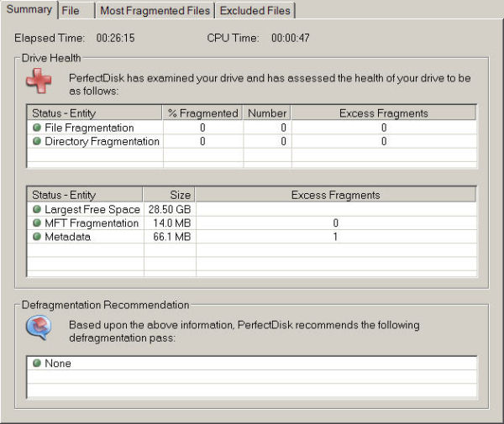Select the Metadata row label

tap(67, 237)
